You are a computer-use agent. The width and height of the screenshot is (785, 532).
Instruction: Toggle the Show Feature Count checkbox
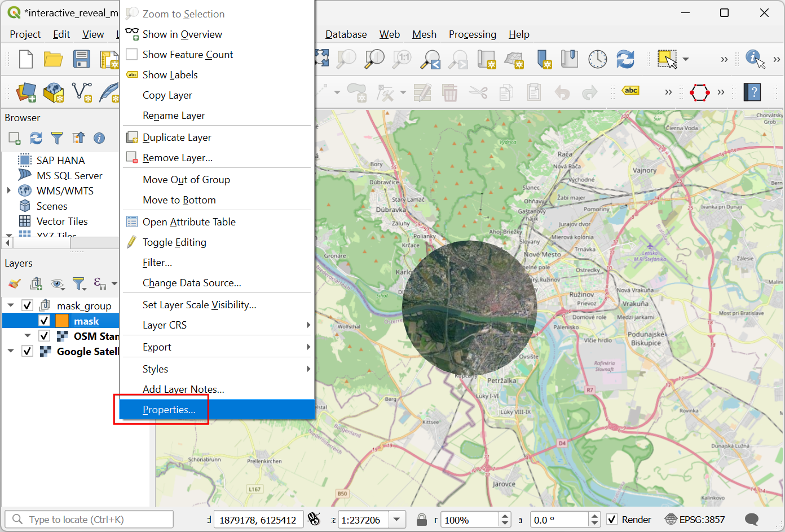click(132, 55)
